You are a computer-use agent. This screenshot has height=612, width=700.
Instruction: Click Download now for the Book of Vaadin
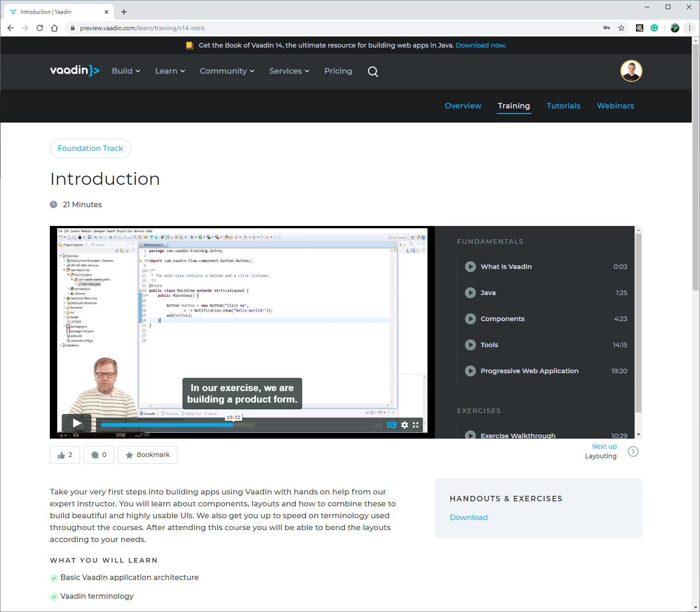tap(480, 45)
